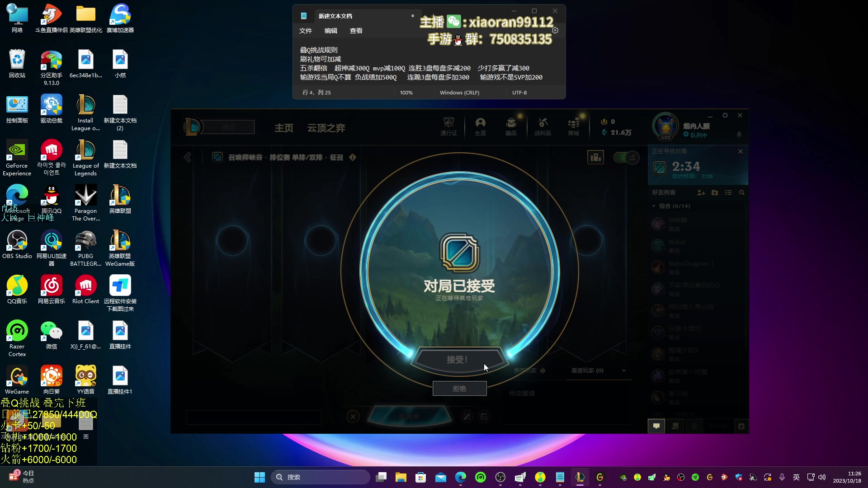Select the GeForce Experience desktop icon
The height and width of the screenshot is (488, 868).
[17, 158]
